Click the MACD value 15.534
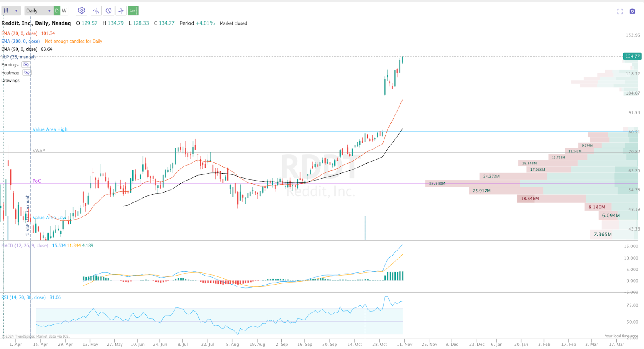644x349 pixels. pos(59,245)
